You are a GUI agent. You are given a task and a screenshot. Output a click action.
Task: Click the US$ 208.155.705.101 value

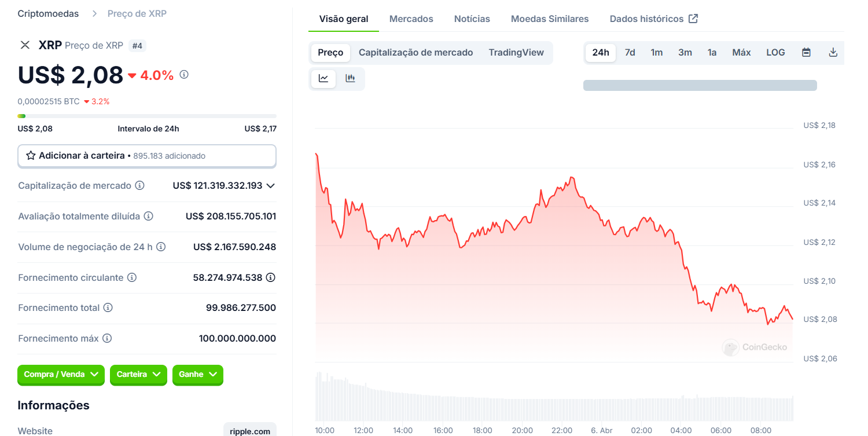pos(231,216)
